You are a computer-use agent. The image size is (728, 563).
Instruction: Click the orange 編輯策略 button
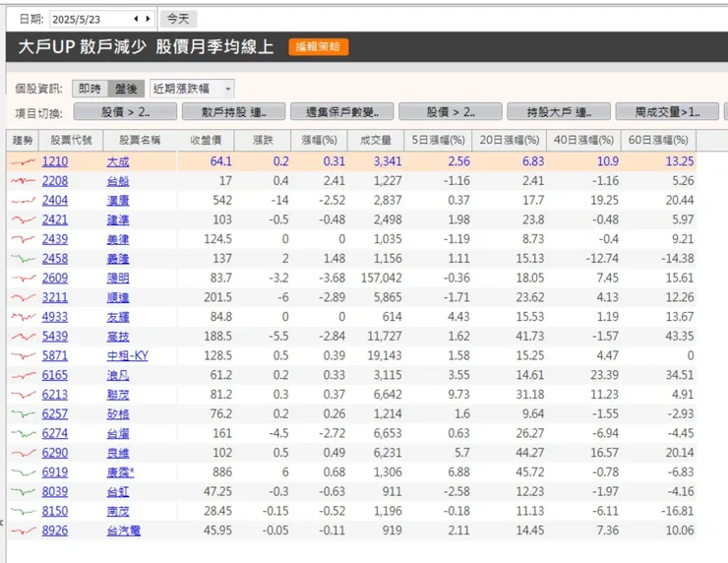(x=318, y=47)
